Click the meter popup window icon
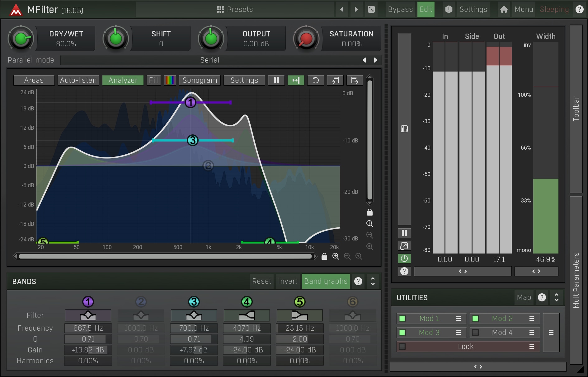The image size is (588, 377). pos(404,246)
